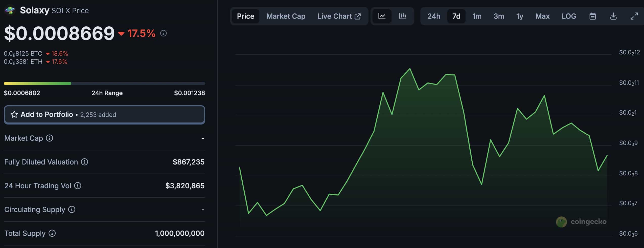Click the 18.6% BTC change text
644x248 pixels.
click(60, 54)
